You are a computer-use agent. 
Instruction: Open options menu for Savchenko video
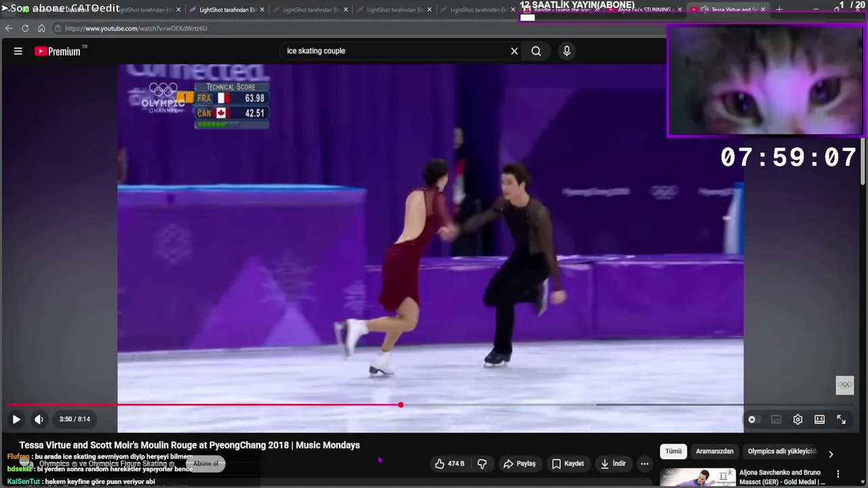pos(838,474)
